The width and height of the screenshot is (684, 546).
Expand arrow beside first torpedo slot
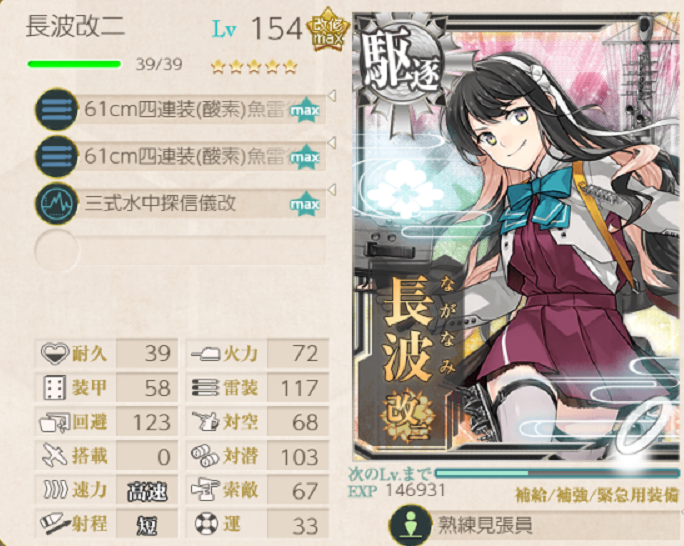tap(332, 96)
